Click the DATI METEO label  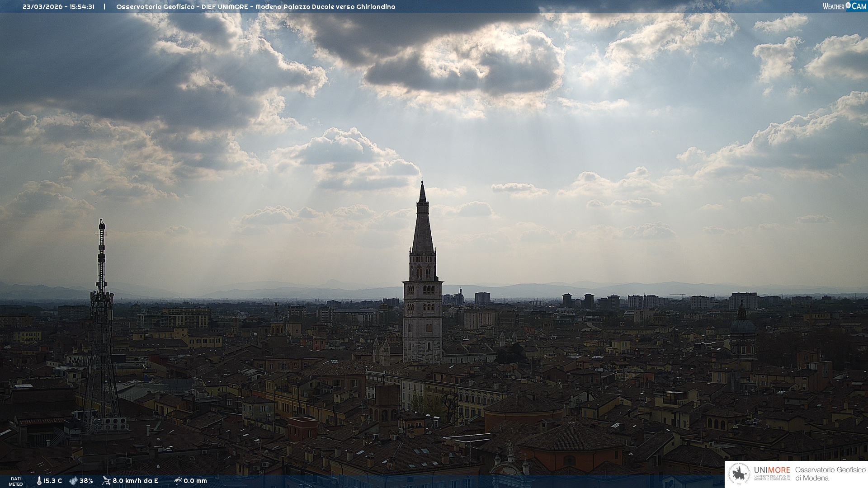point(16,481)
